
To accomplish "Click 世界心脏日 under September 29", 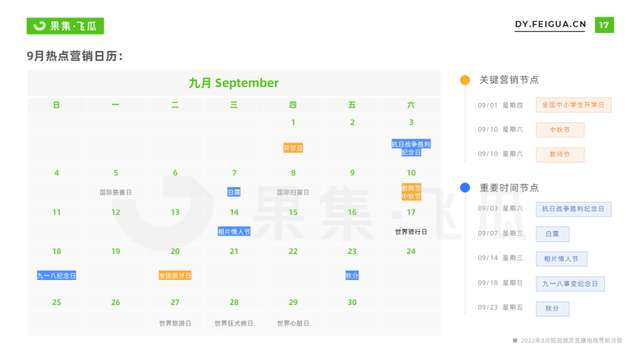I will pos(293,323).
